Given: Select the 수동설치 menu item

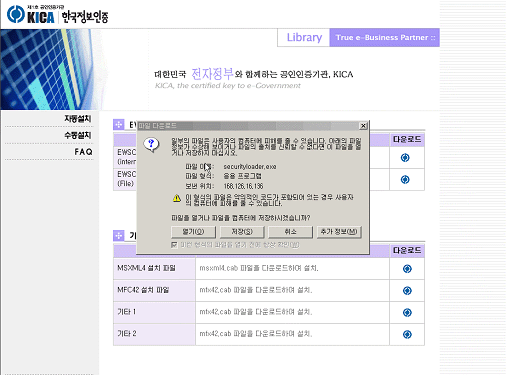Looking at the screenshot, I should click(x=78, y=135).
